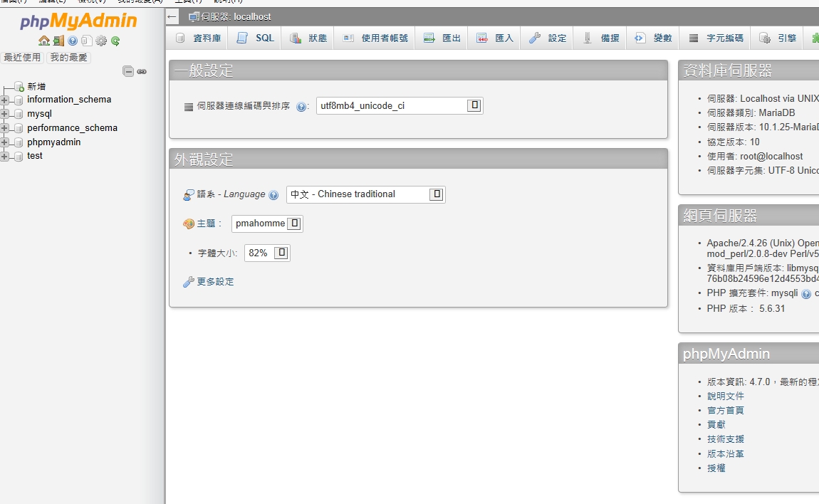Screen dimensions: 819x504
Task: Click help icon beside 語系 - Language
Action: point(273,195)
